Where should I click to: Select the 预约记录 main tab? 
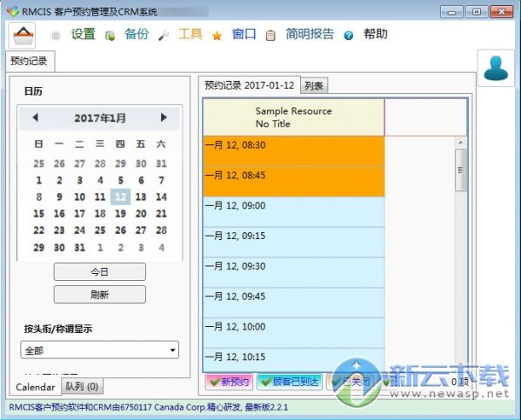pos(30,61)
